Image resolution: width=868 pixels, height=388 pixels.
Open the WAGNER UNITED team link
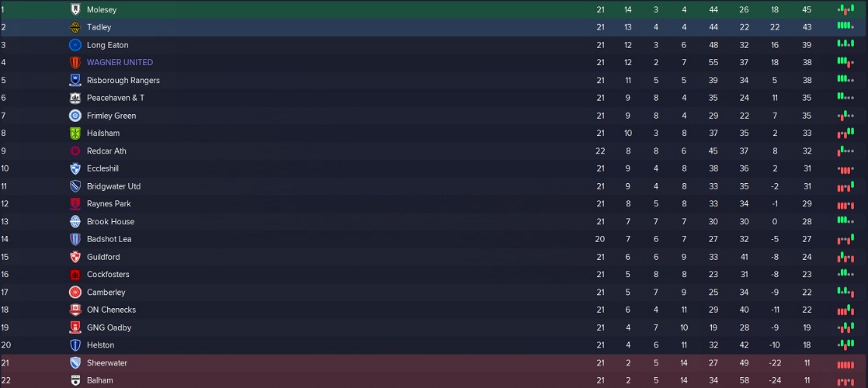pyautogui.click(x=120, y=63)
